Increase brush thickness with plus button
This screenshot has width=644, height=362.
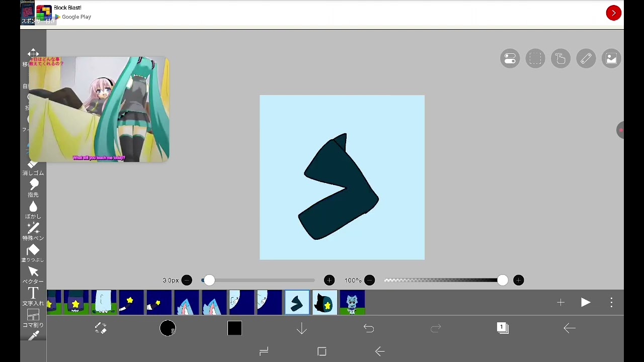[x=329, y=280]
